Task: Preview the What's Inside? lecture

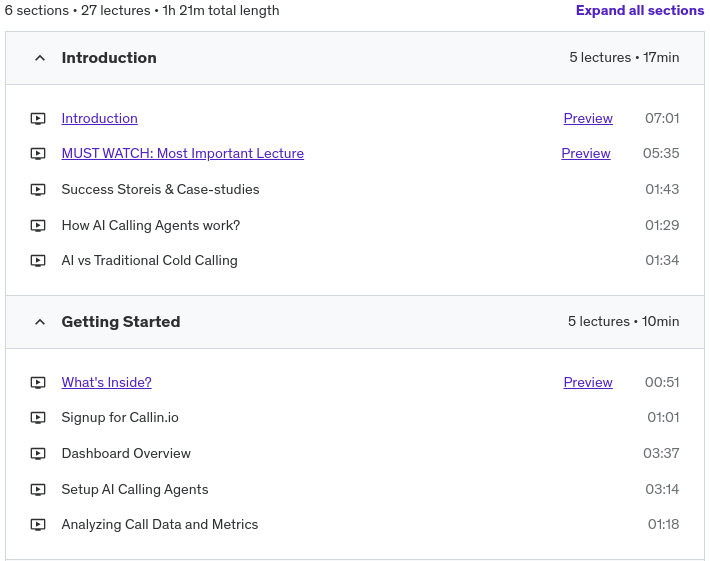Action: click(x=588, y=382)
